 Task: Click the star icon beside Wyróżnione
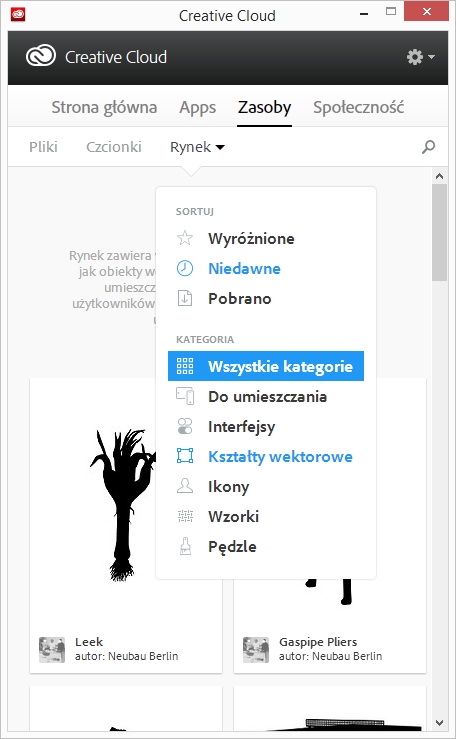[185, 238]
